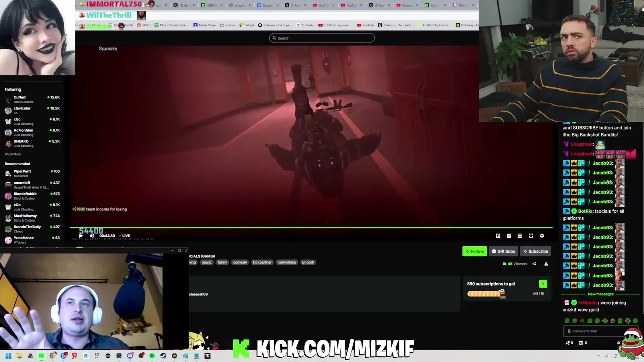Open File Explorer from taskbar
Viewport: 644px width, 362px height.
click(19, 356)
